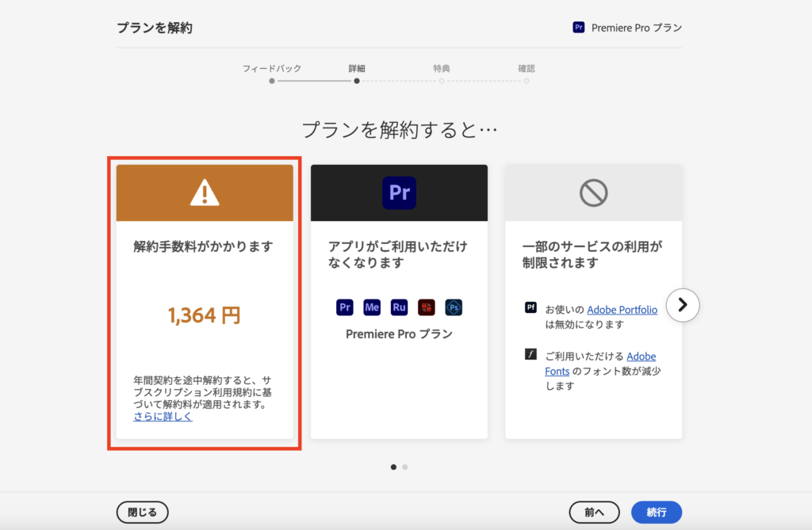The height and width of the screenshot is (530, 812).
Task: Click the アプリがご利用いただけなくなります heading
Action: [x=398, y=254]
